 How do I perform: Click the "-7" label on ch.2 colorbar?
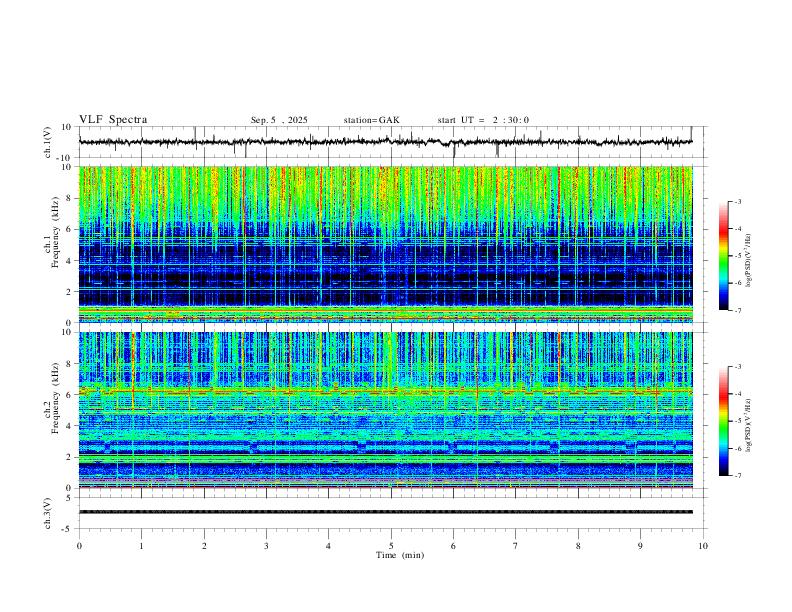pyautogui.click(x=737, y=475)
